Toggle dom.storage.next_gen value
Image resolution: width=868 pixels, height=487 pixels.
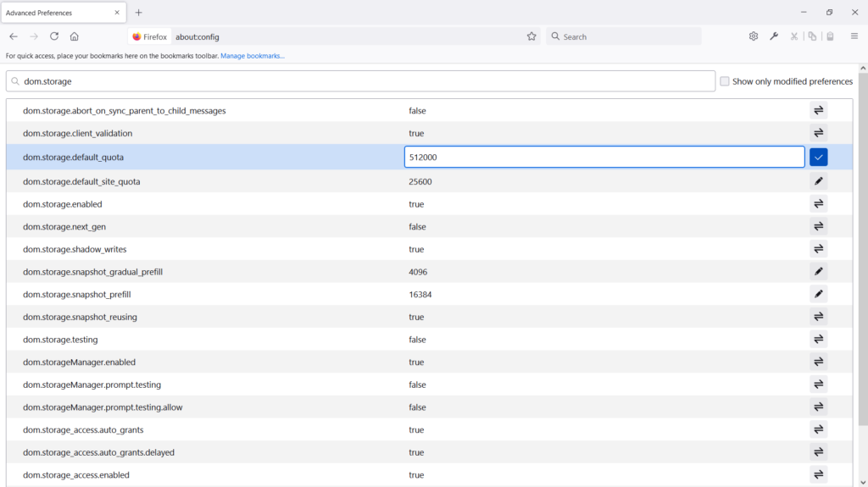click(x=818, y=226)
